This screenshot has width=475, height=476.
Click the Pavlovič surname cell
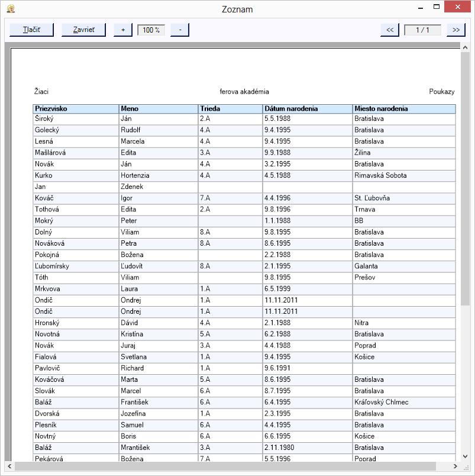coord(76,368)
